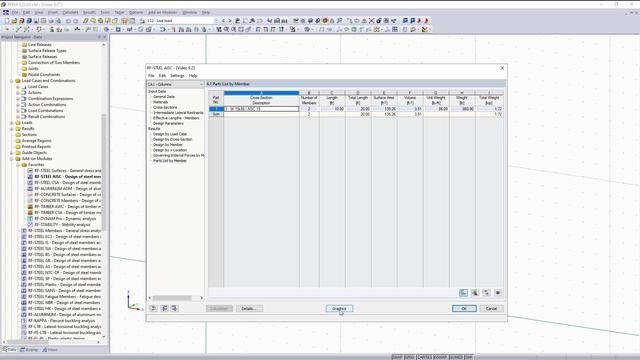640x360 pixels.
Task: Select the Sum row header
Action: (216, 114)
